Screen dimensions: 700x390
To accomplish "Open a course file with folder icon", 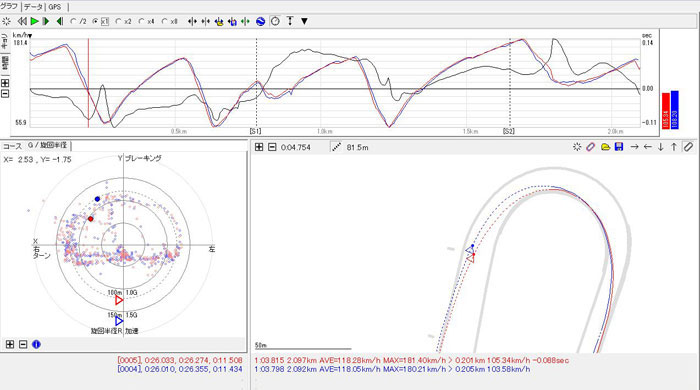I will 605,147.
